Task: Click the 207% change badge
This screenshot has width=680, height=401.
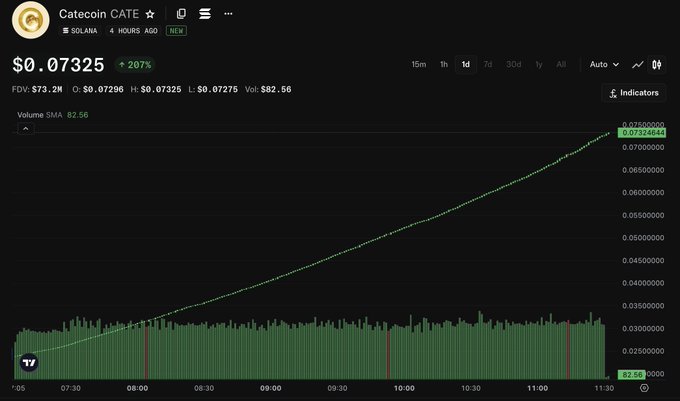Action: (x=135, y=65)
